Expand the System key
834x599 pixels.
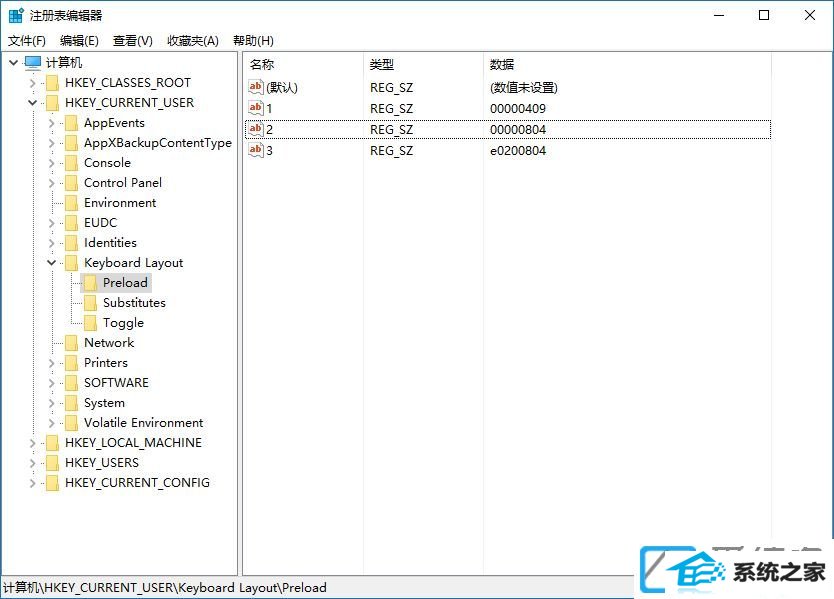tap(52, 403)
